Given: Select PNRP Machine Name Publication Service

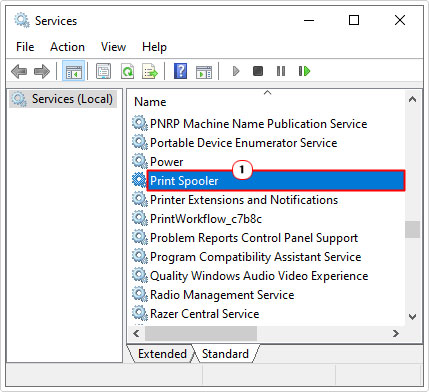Looking at the screenshot, I should (x=258, y=124).
